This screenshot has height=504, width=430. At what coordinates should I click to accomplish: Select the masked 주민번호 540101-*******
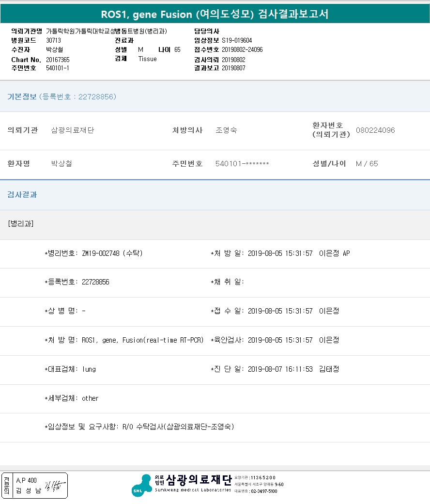pyautogui.click(x=242, y=164)
